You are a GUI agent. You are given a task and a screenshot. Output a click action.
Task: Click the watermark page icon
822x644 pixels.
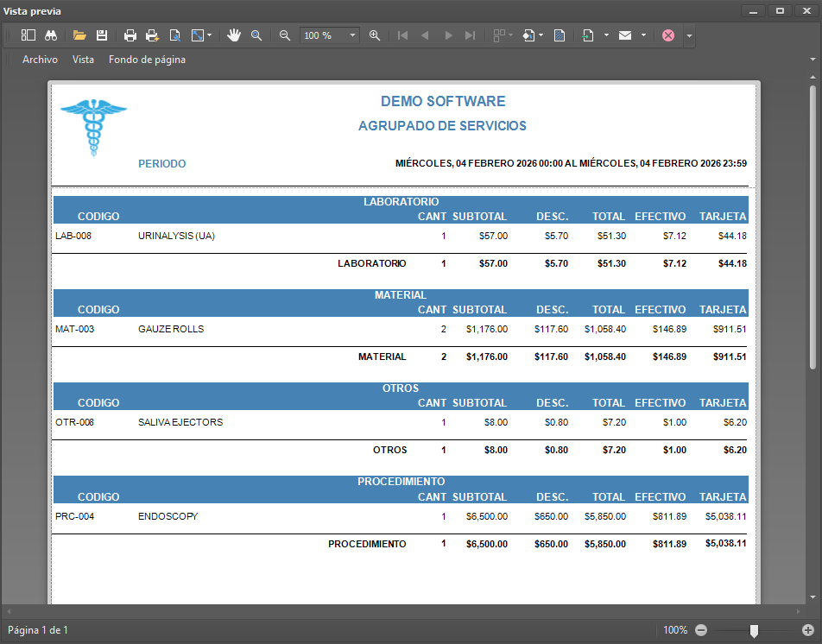[x=560, y=35]
